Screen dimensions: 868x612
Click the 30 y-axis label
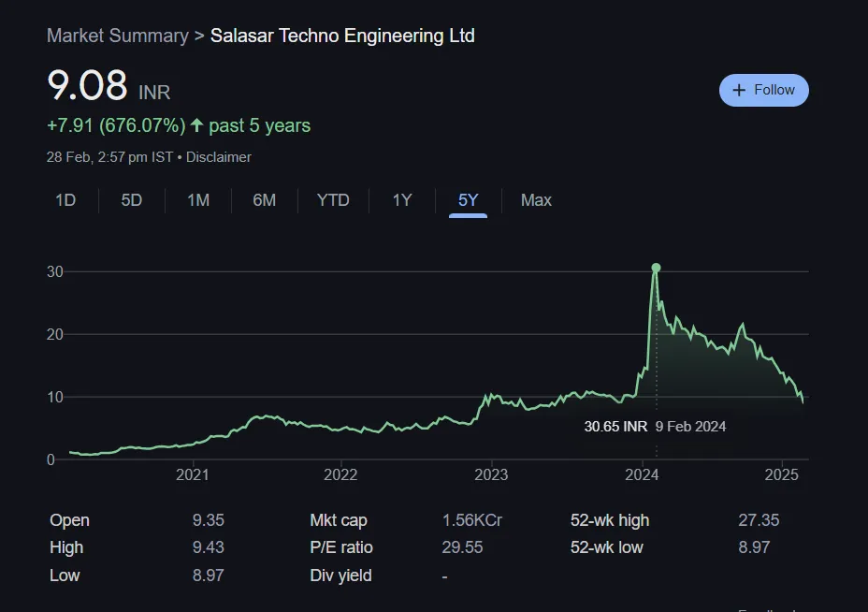55,272
